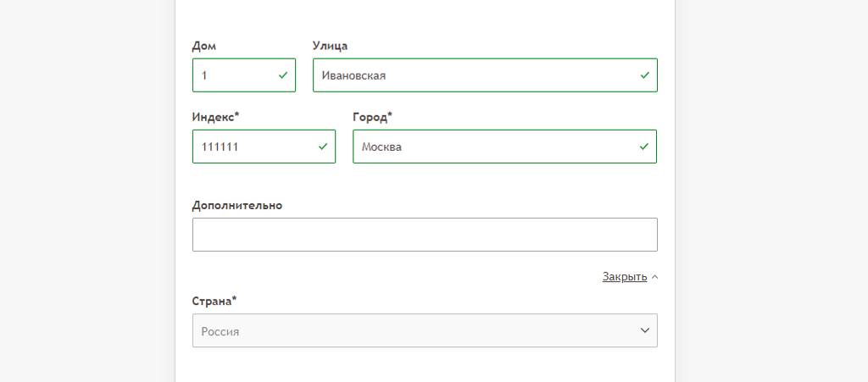Click the validation checkmark in Город field
Image resolution: width=868 pixels, height=382 pixels.
[644, 147]
